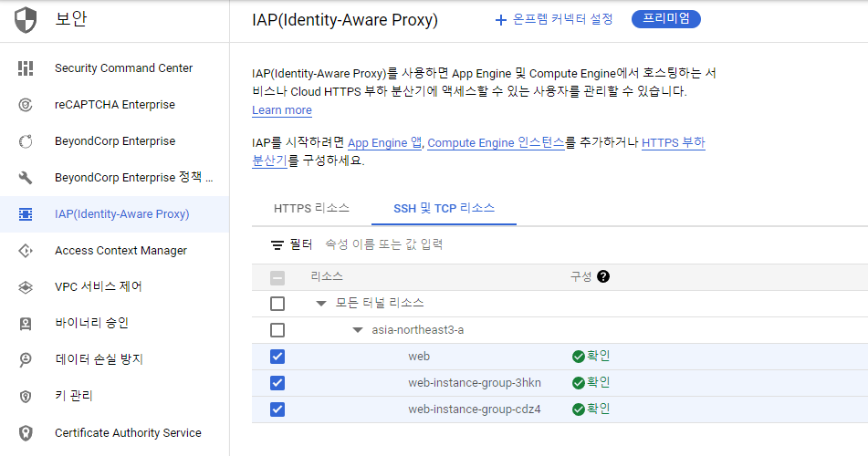Toggle the header select-all checkbox

277,277
